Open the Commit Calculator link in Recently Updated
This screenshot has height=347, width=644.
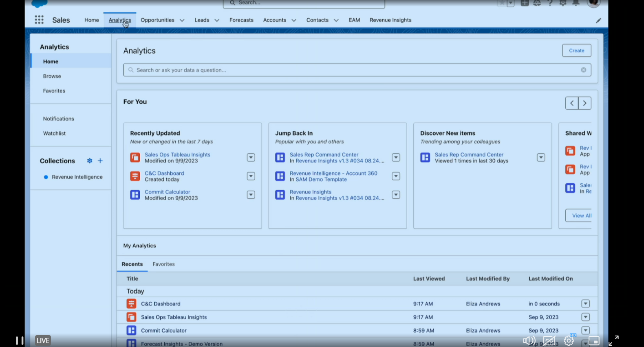(168, 192)
